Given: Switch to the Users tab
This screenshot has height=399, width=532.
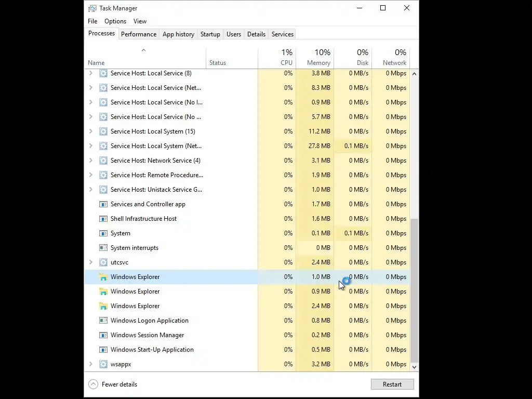Looking at the screenshot, I should [x=234, y=34].
